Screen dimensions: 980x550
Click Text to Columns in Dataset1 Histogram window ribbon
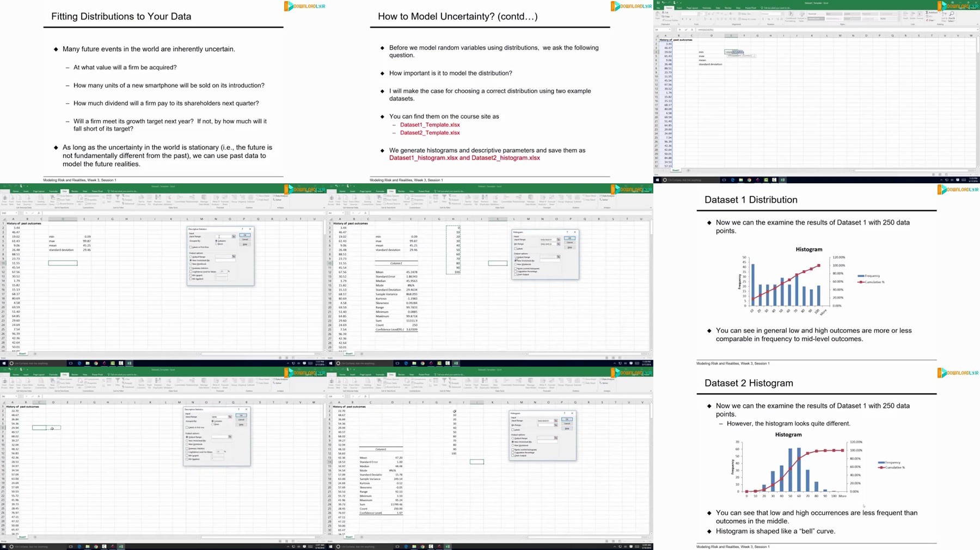coord(468,200)
